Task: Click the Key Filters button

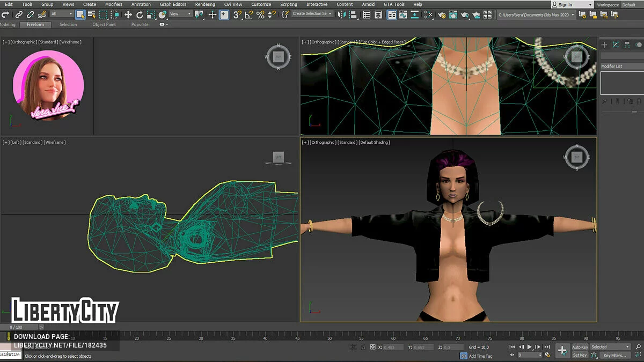Action: click(614, 355)
